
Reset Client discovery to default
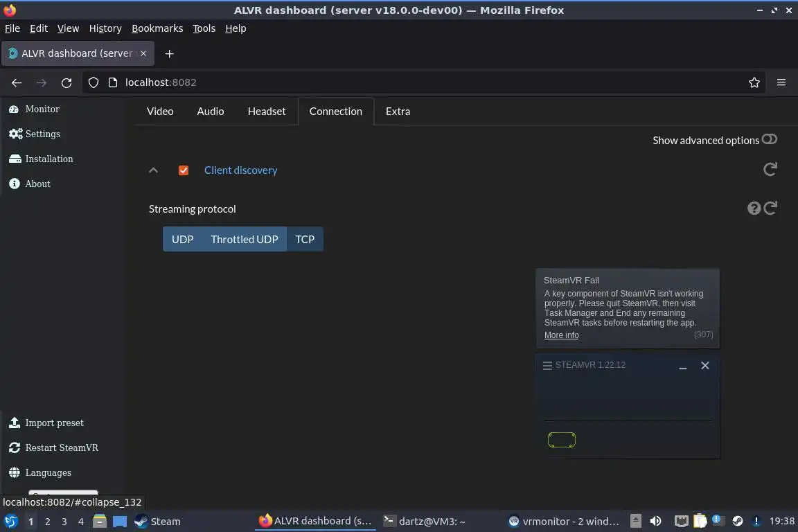pyautogui.click(x=770, y=169)
